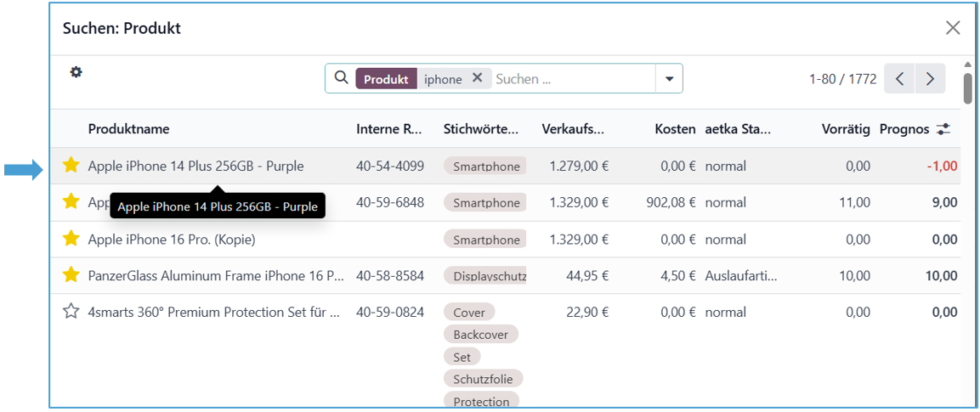980x412 pixels.
Task: Toggle favorite star on PanzerGlass Aluminum Frame
Action: (x=71, y=275)
